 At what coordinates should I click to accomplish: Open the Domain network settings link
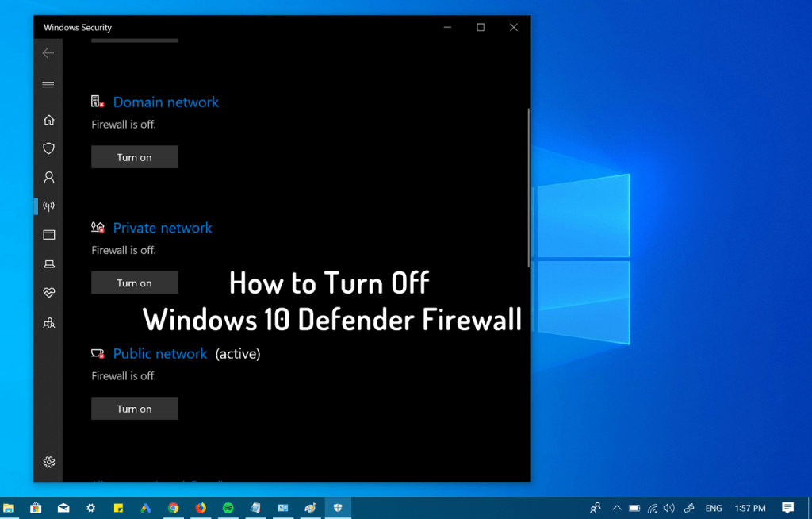pyautogui.click(x=166, y=102)
